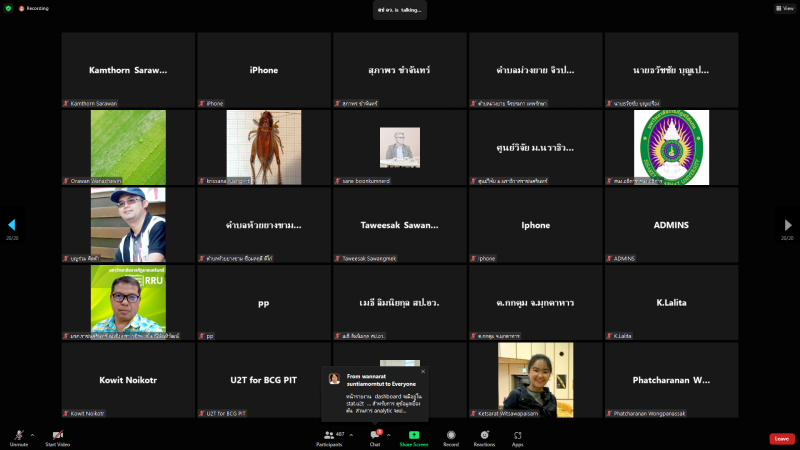Start video with the camera button

(57, 435)
